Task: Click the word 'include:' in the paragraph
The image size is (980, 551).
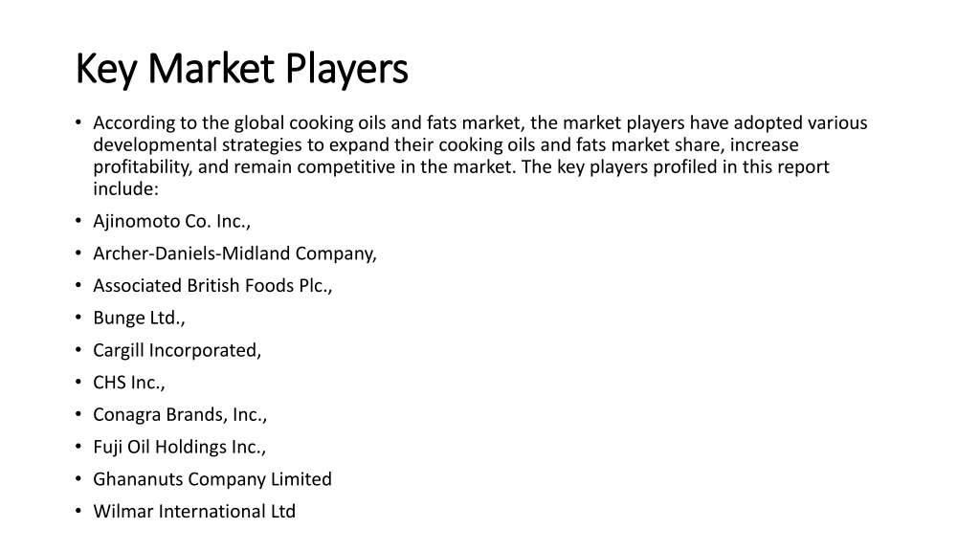Action: (126, 188)
